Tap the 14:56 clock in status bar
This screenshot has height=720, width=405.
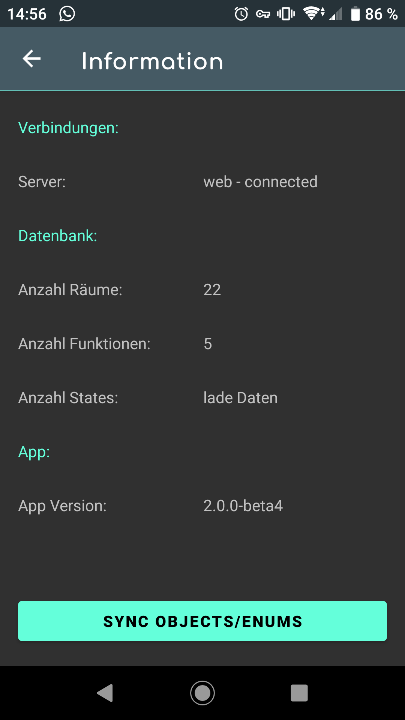tap(27, 14)
